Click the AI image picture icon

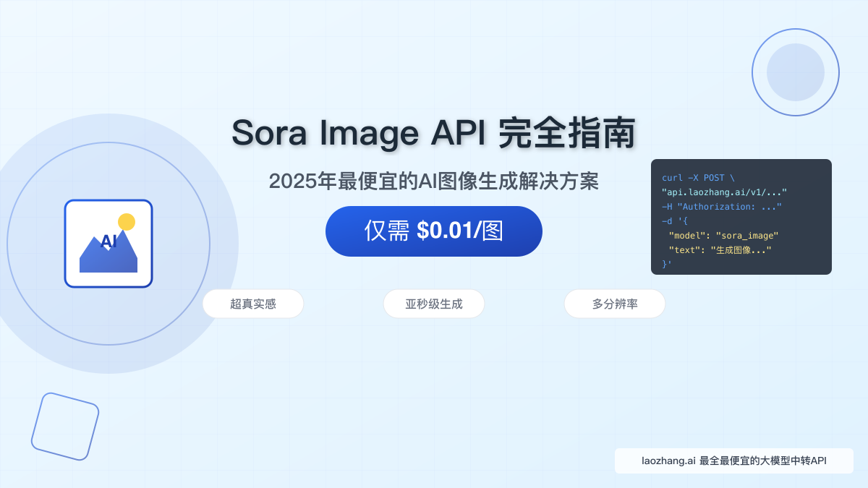(x=109, y=244)
